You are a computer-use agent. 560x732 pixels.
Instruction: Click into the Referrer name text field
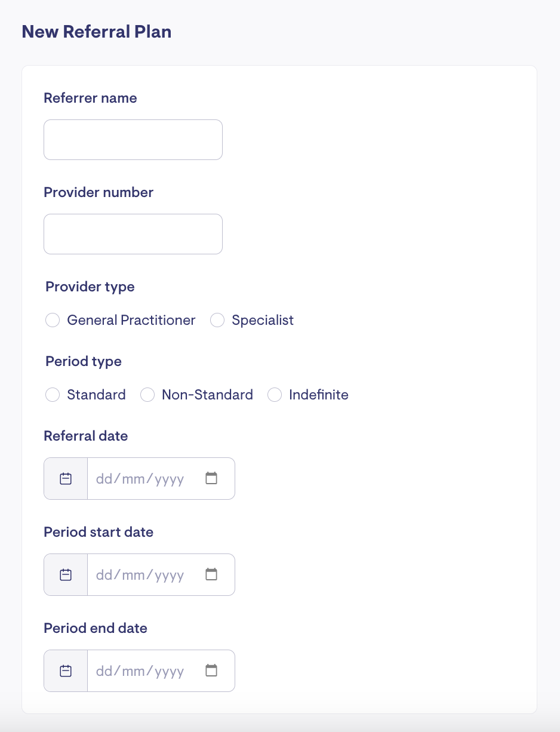133,140
